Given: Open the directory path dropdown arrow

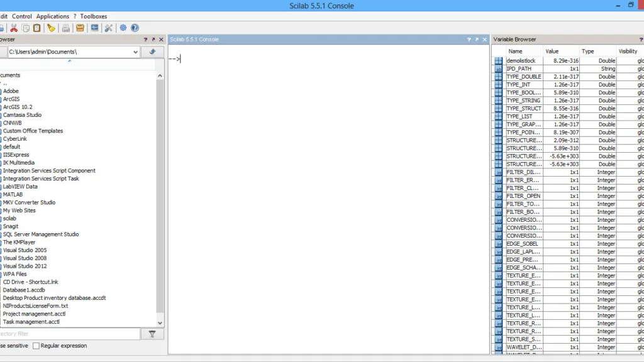Looking at the screenshot, I should pyautogui.click(x=135, y=52).
